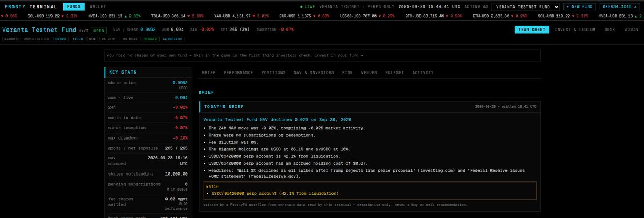Viewport: 644px width, 218px height.
Task: Click the LIVE status indicator
Action: click(x=308, y=6)
